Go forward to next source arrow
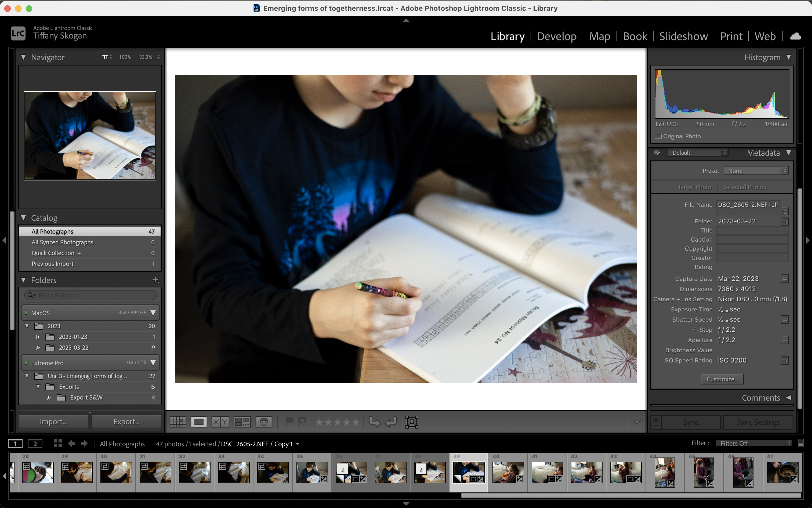 click(84, 444)
